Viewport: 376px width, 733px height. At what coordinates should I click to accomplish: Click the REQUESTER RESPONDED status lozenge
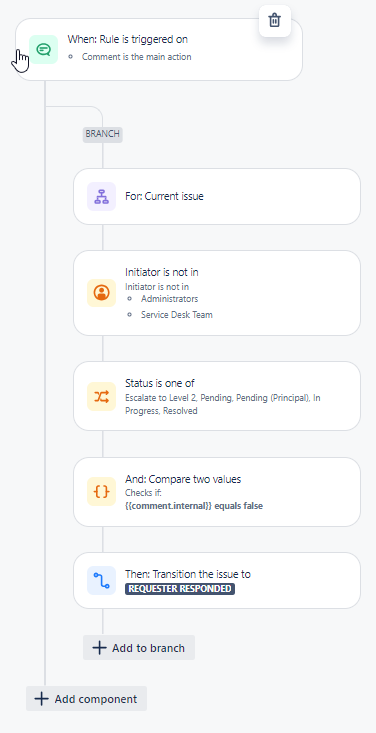click(180, 589)
